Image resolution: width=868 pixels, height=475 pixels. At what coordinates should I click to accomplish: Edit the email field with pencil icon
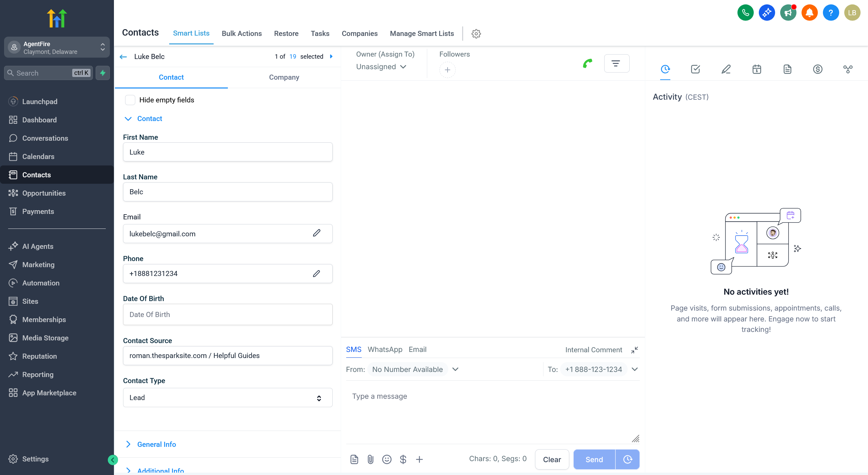pos(316,233)
